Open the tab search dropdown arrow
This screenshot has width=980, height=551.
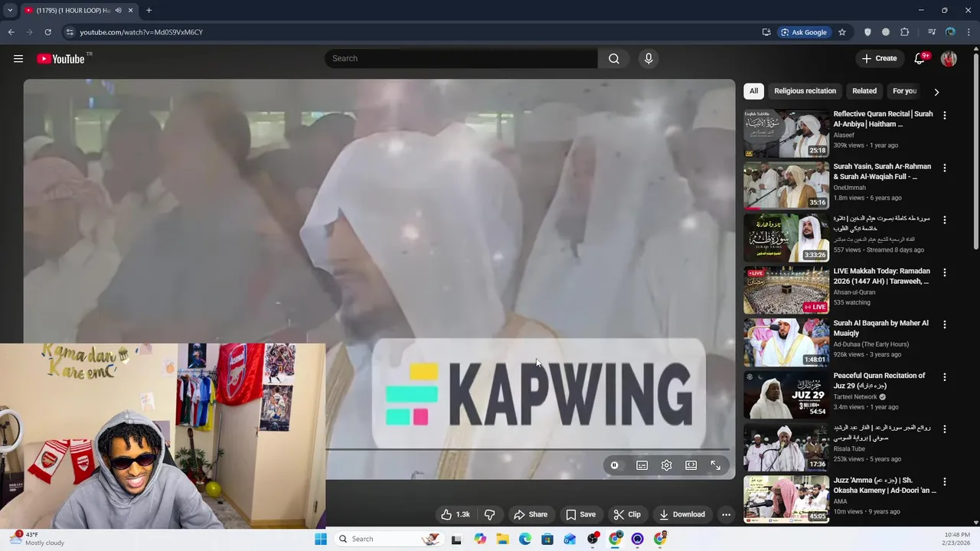click(10, 10)
